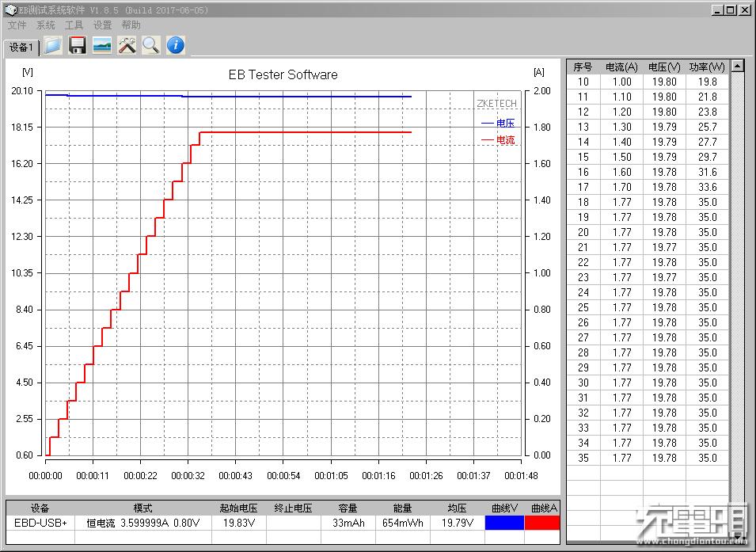Click the 功率(W) column header
Viewport: 756px width, 552px height.
pyautogui.click(x=707, y=67)
